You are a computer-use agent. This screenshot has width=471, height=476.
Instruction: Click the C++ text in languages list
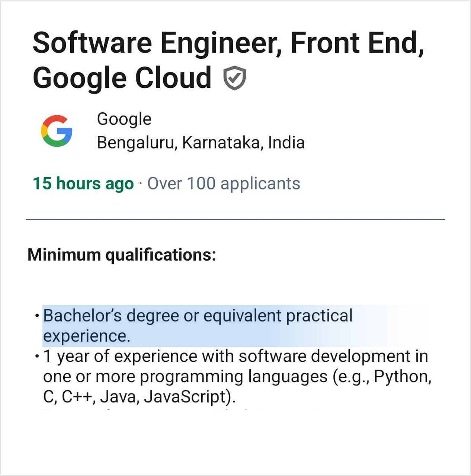point(77,397)
